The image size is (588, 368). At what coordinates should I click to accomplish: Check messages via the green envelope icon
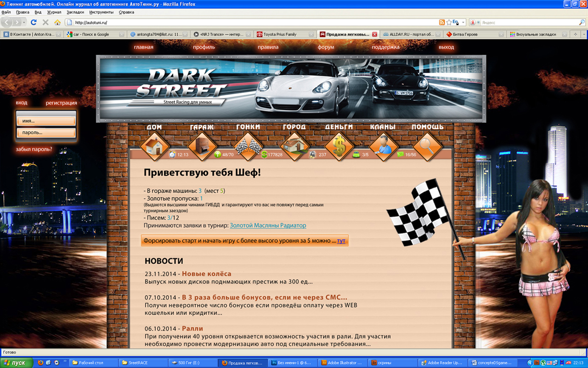coord(401,155)
